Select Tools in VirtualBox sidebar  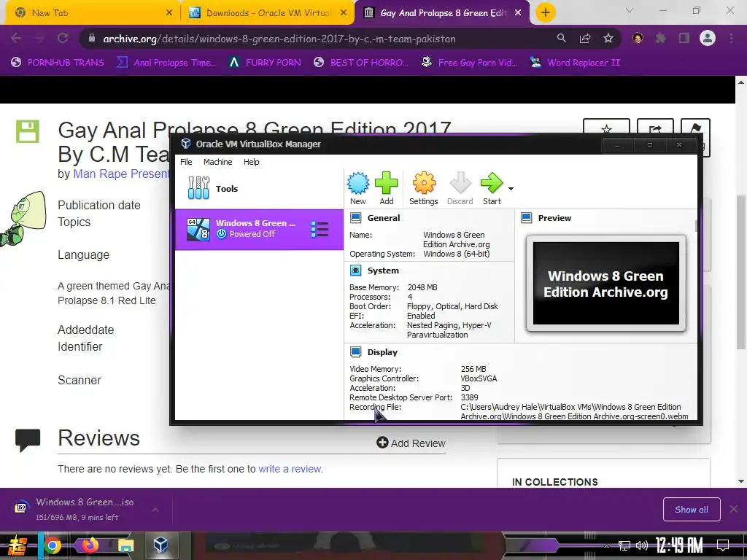[x=259, y=189]
